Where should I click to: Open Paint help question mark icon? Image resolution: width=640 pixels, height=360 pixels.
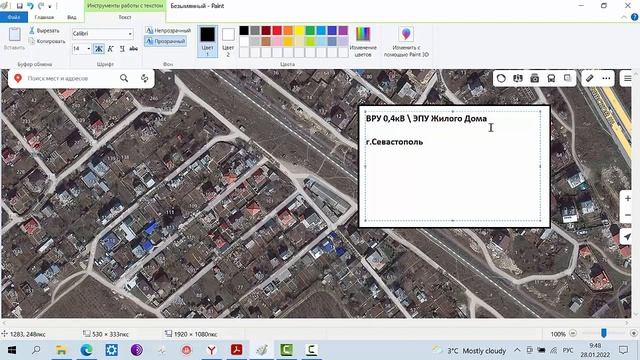(634, 17)
